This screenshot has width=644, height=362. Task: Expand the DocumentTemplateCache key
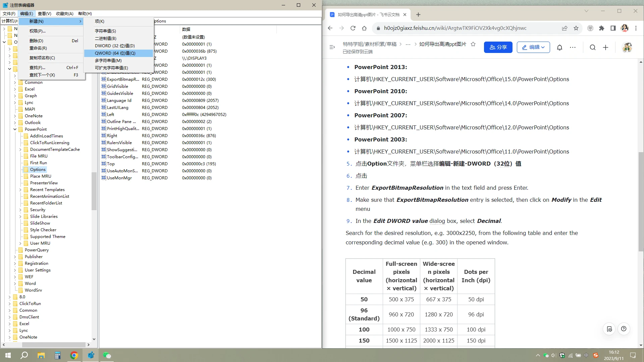pos(20,149)
